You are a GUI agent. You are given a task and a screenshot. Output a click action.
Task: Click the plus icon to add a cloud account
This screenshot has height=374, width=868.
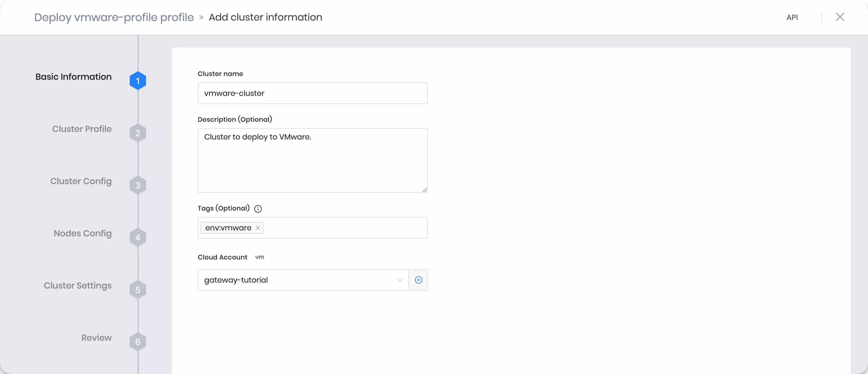click(418, 280)
